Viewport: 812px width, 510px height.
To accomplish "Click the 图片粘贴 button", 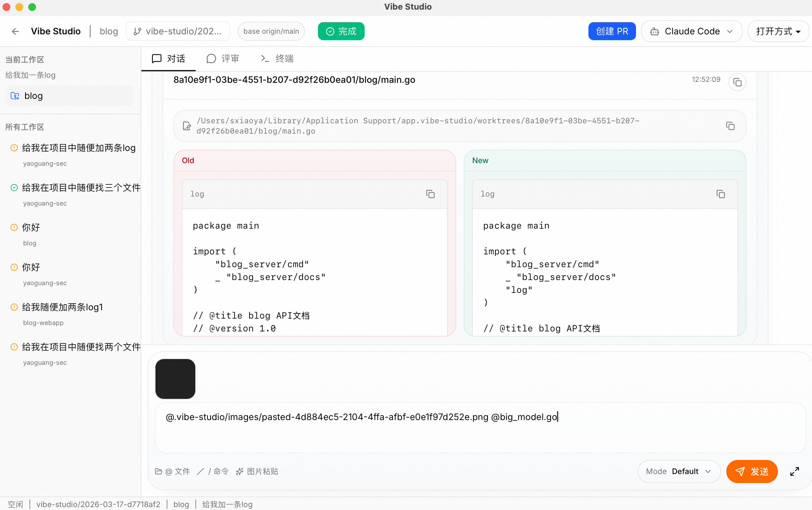I will (257, 471).
